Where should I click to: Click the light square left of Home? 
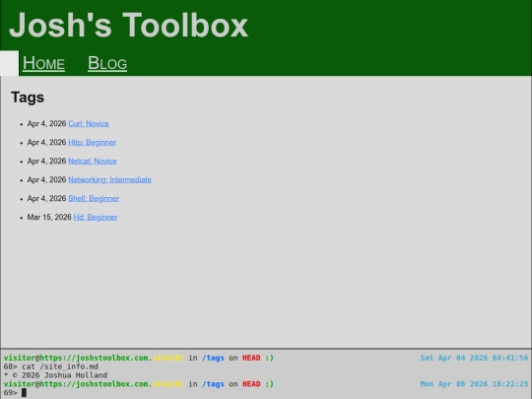(9, 63)
